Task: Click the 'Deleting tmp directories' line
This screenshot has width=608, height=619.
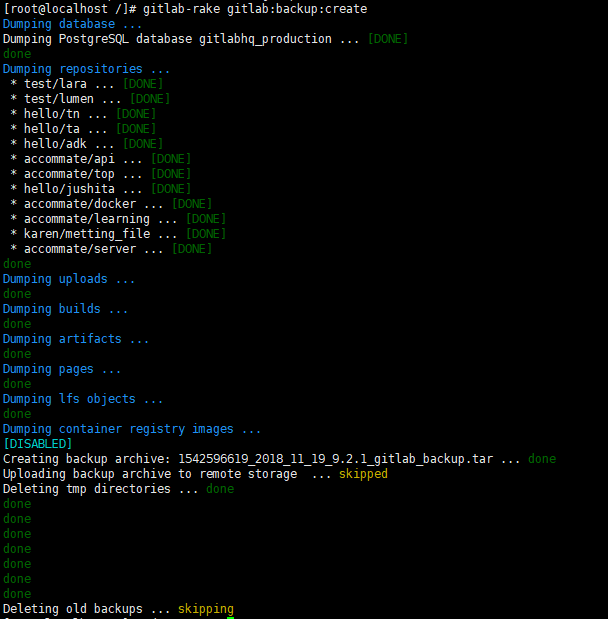Action: (x=118, y=489)
